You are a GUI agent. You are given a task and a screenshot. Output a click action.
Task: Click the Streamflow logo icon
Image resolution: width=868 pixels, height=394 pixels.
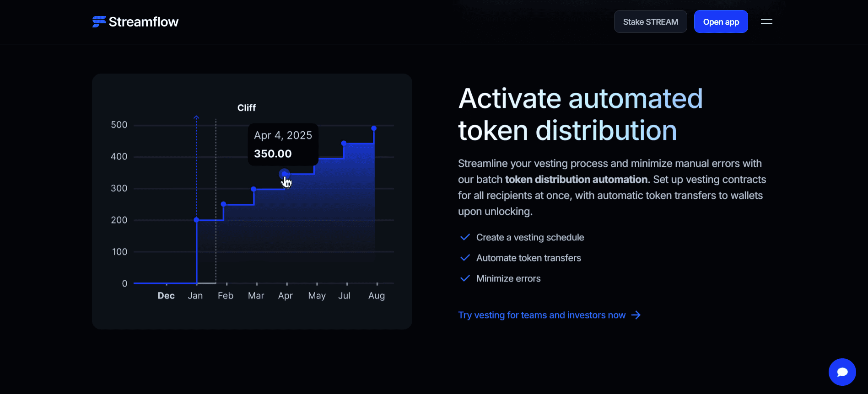99,21
